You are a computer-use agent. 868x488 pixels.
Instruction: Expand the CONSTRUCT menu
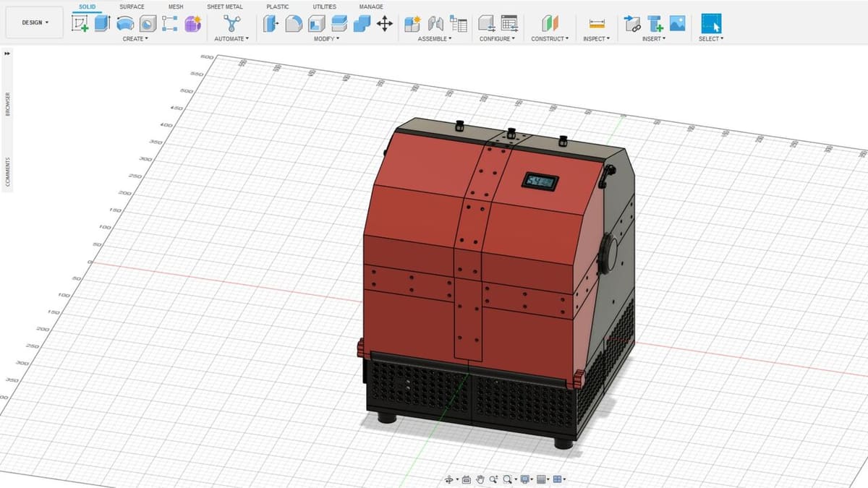click(x=550, y=39)
